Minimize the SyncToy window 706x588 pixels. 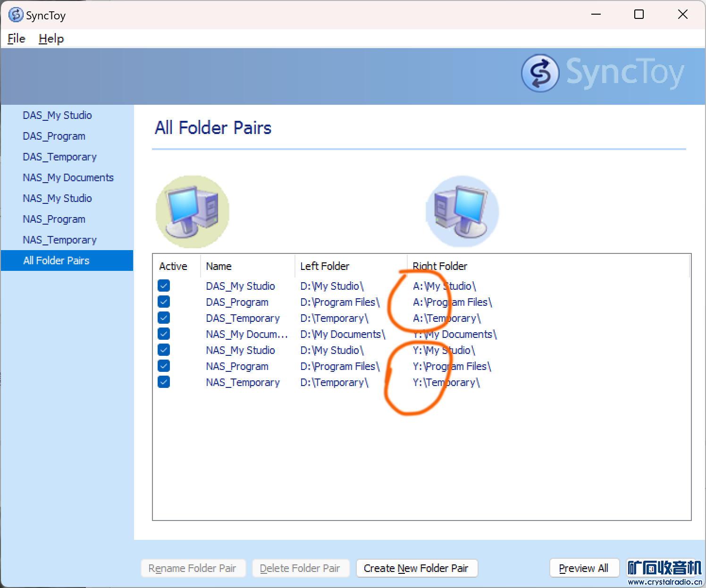pyautogui.click(x=596, y=15)
